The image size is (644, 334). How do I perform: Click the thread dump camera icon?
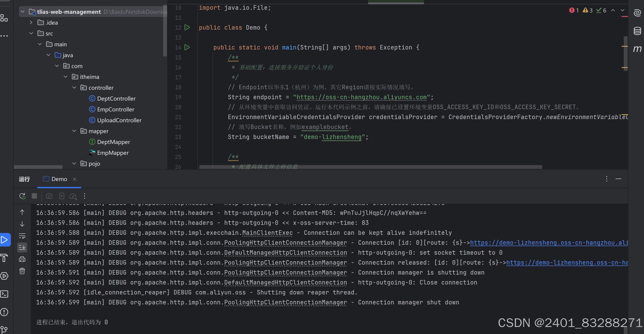coord(49,196)
